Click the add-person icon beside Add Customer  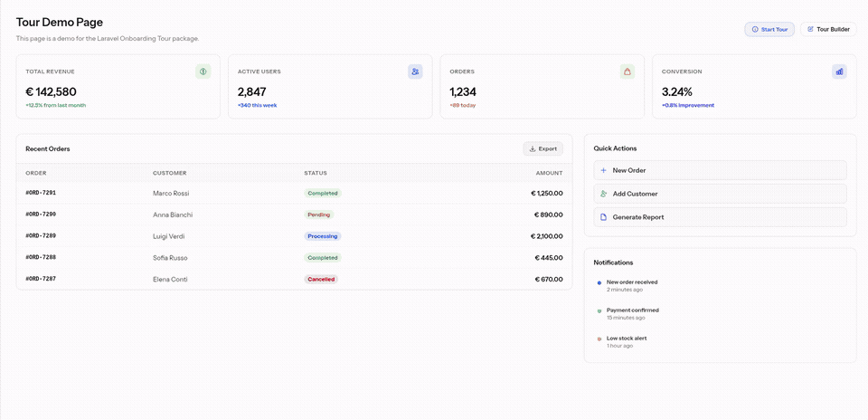603,194
